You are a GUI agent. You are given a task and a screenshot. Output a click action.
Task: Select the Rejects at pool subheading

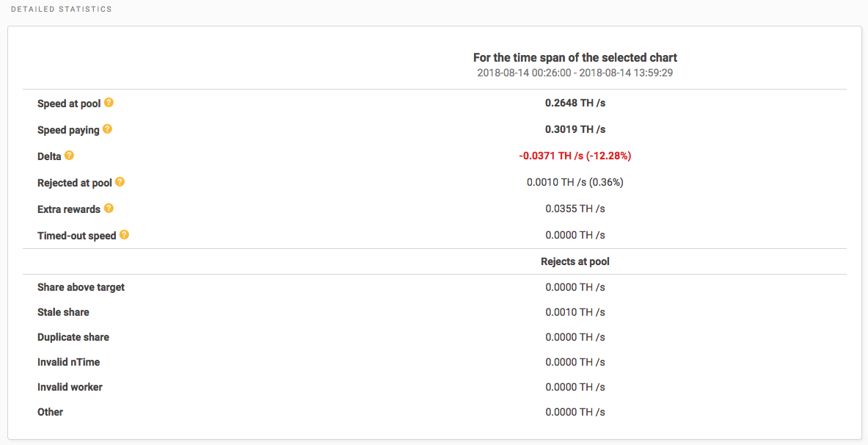pyautogui.click(x=575, y=261)
